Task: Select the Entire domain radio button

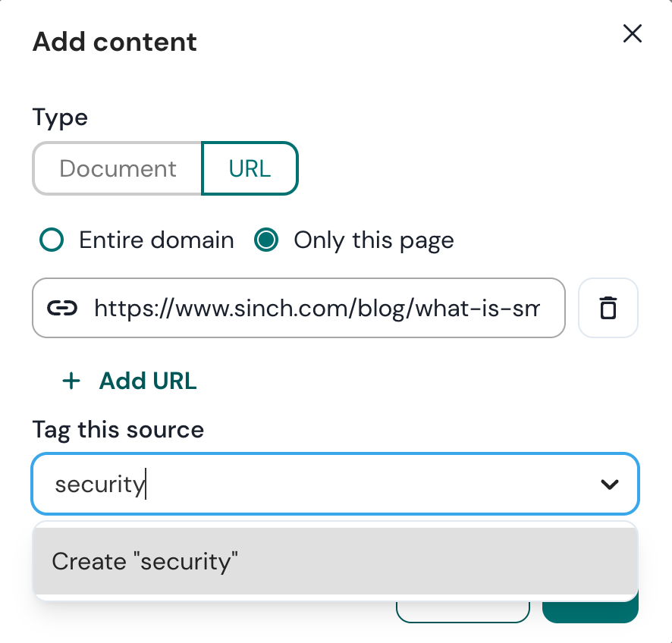Action: [52, 240]
